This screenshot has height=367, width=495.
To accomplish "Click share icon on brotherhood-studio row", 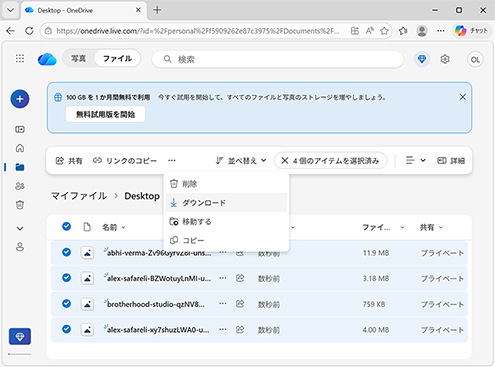I will click(x=240, y=304).
